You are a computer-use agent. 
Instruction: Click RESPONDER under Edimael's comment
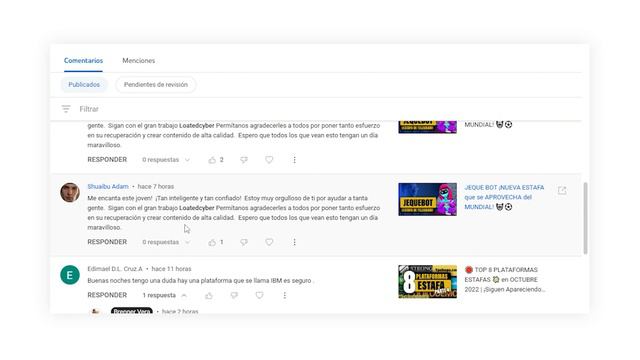tap(107, 295)
